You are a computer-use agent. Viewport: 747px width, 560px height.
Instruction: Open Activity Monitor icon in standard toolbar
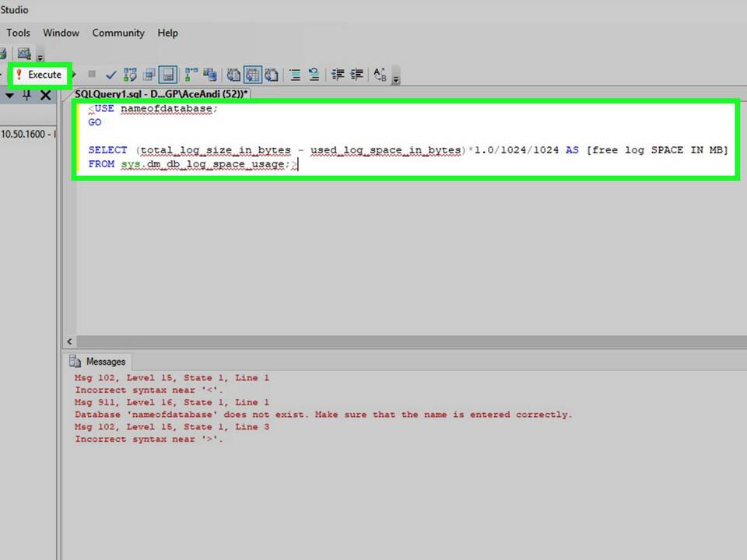(24, 54)
